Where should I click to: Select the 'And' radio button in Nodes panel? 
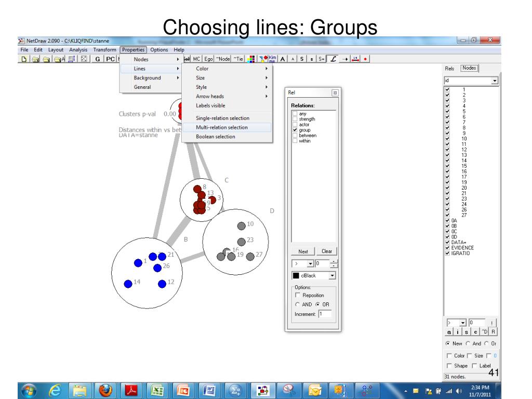[x=468, y=343]
